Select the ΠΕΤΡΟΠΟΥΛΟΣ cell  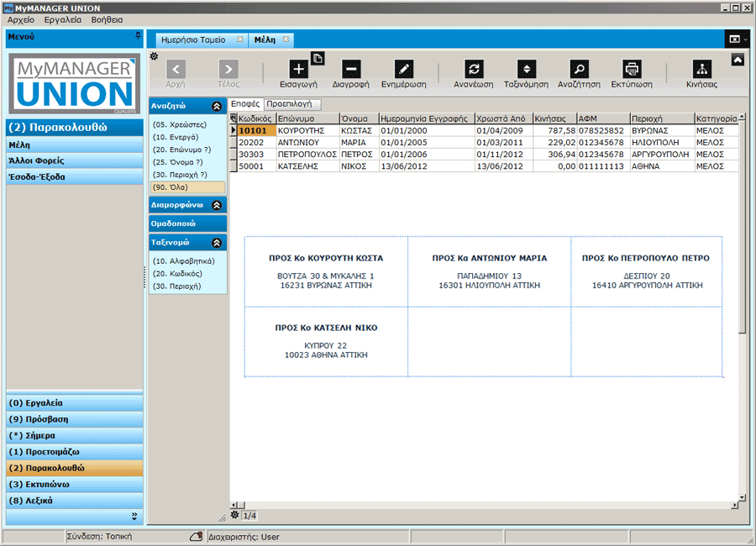307,155
